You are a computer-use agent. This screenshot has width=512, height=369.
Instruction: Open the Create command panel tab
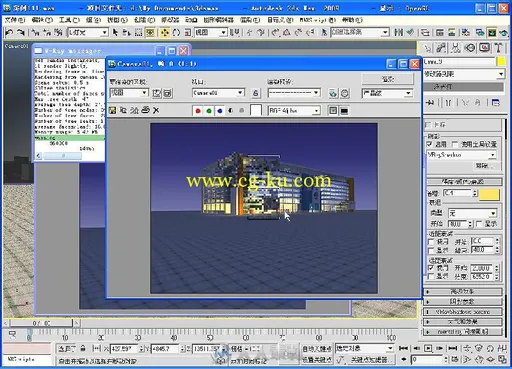(x=428, y=48)
